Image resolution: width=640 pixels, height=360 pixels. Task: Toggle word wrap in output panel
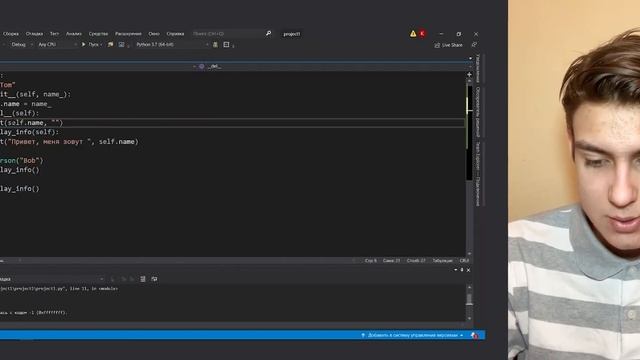(154, 279)
